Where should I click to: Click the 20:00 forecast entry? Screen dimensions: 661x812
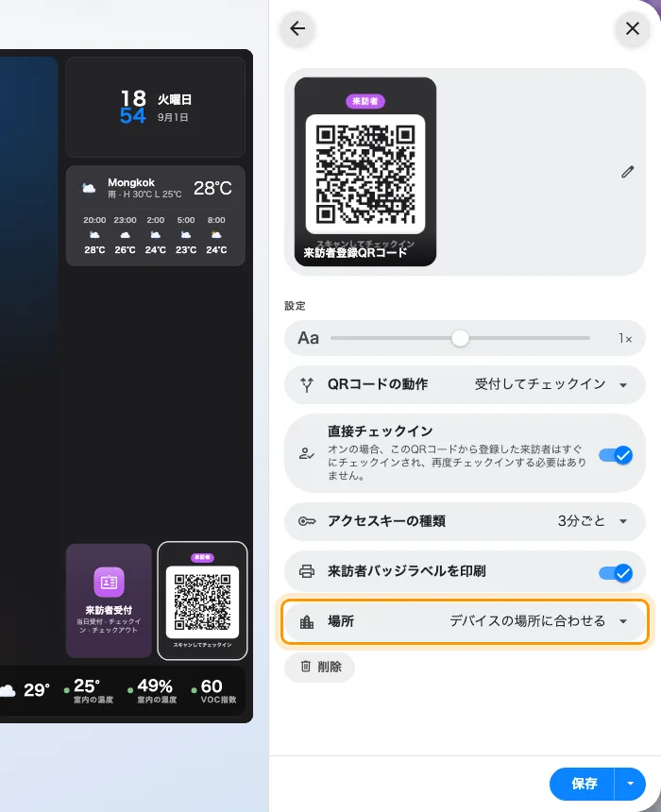point(94,234)
